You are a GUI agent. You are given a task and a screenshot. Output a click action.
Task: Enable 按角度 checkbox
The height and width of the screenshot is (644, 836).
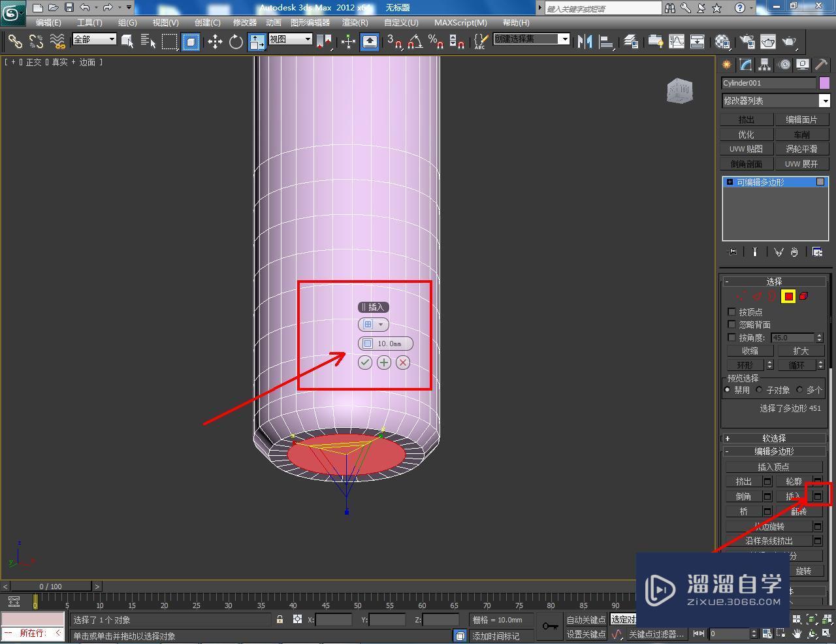click(731, 338)
